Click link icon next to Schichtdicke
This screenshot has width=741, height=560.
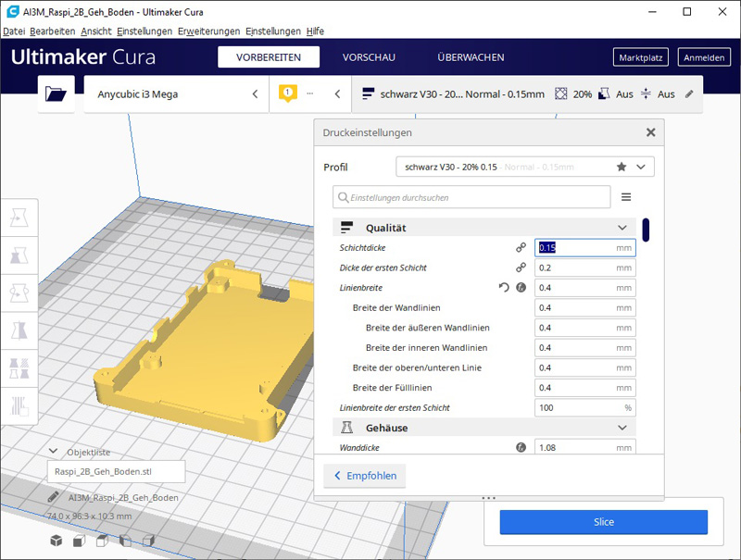pos(521,247)
